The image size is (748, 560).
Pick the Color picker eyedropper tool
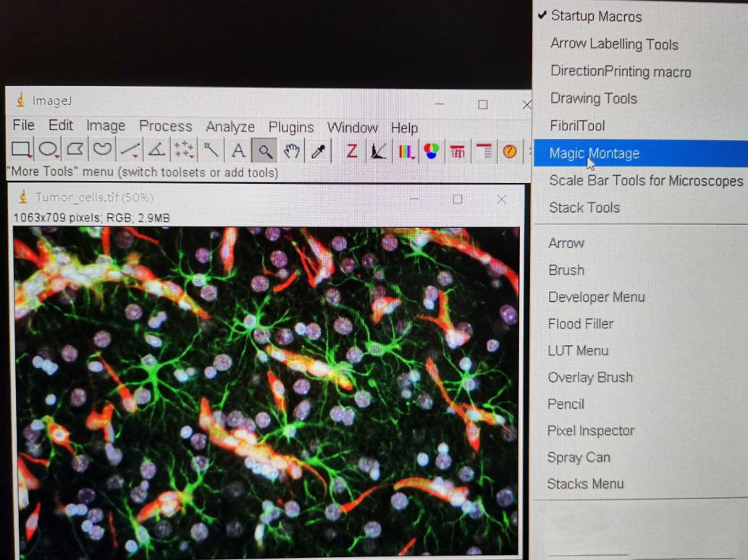point(318,150)
